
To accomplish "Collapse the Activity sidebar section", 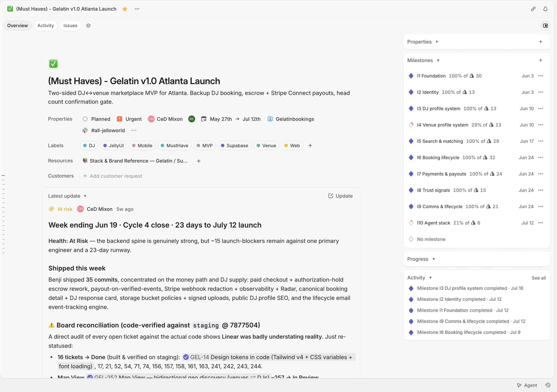I will click(x=419, y=278).
